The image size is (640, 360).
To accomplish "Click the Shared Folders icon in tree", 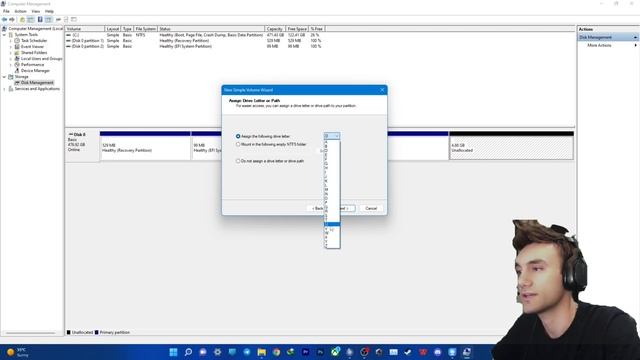I will tap(17, 53).
